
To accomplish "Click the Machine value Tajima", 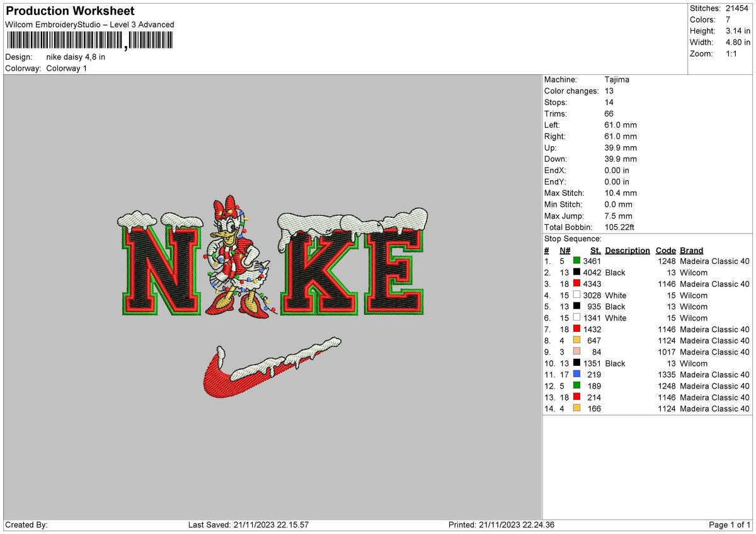I will click(x=617, y=79).
